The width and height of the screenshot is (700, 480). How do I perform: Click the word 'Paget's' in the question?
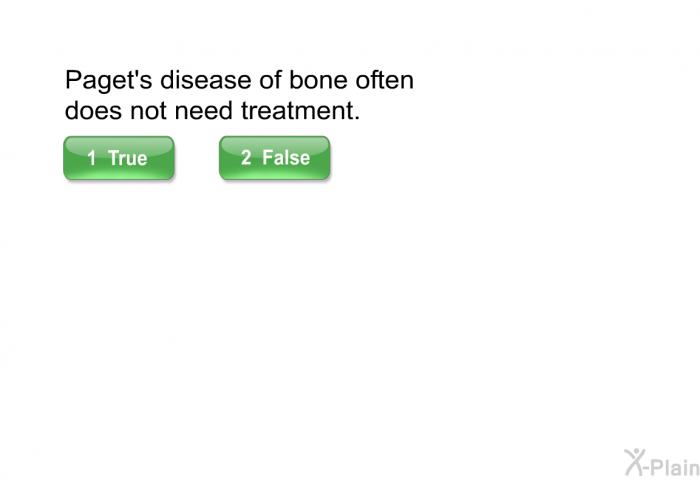click(x=108, y=81)
